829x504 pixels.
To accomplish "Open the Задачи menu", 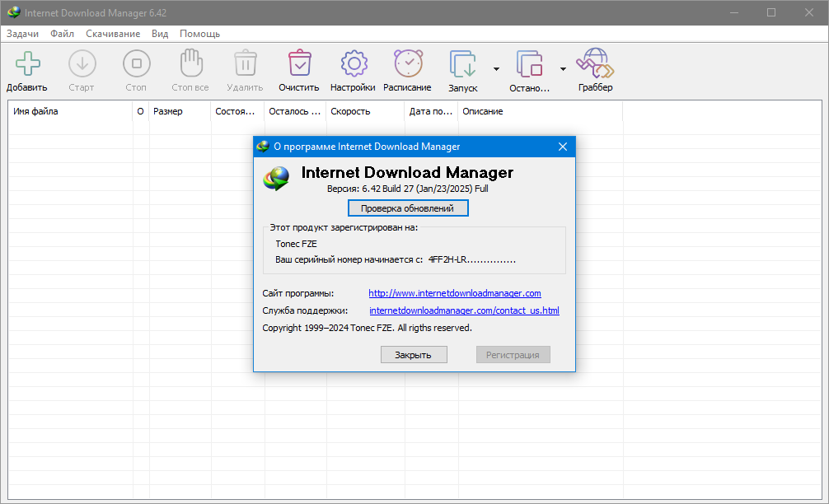I will point(22,34).
